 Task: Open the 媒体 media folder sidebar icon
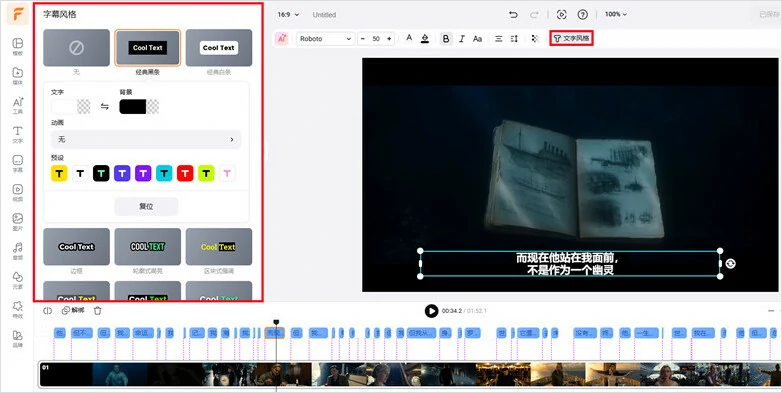tap(17, 75)
